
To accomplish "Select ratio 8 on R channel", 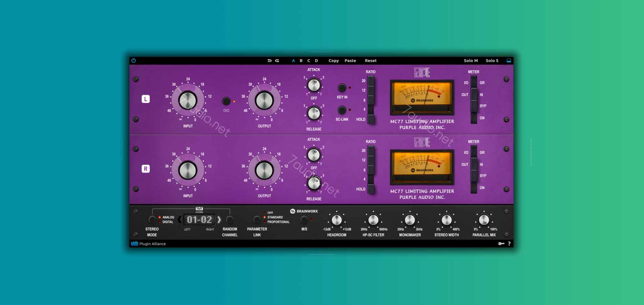I will coord(371,170).
